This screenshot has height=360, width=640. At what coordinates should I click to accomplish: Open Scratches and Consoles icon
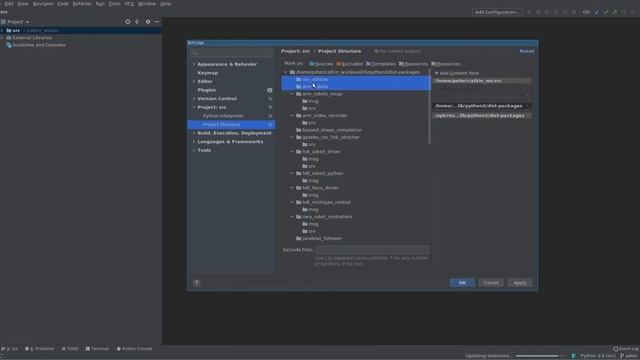point(9,45)
